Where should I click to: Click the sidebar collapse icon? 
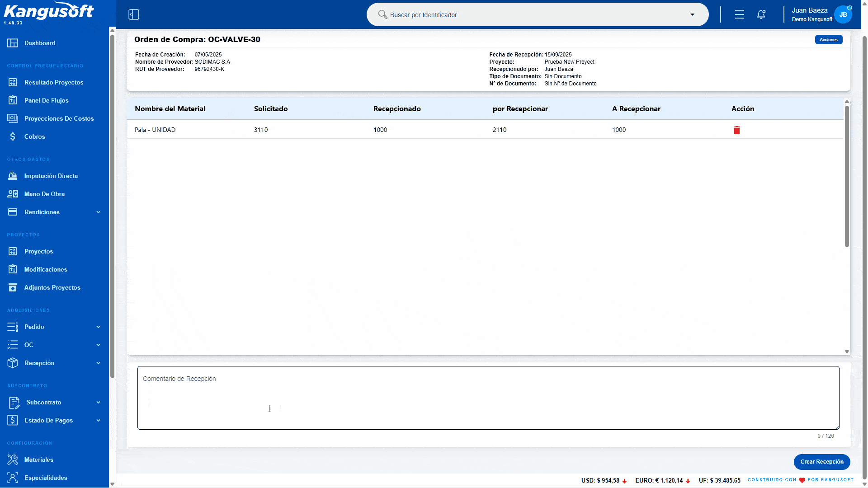(134, 14)
